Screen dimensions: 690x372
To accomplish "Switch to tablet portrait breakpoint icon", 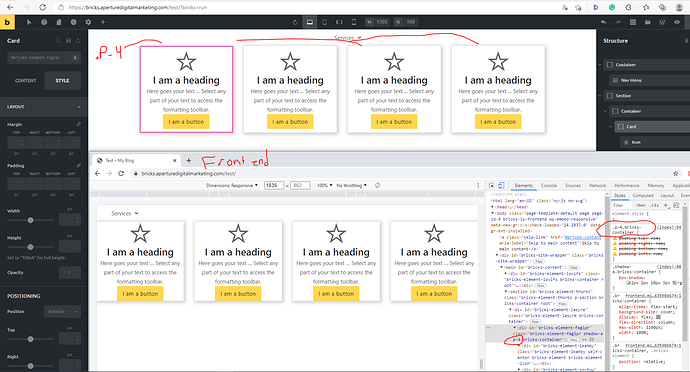I will [325, 22].
